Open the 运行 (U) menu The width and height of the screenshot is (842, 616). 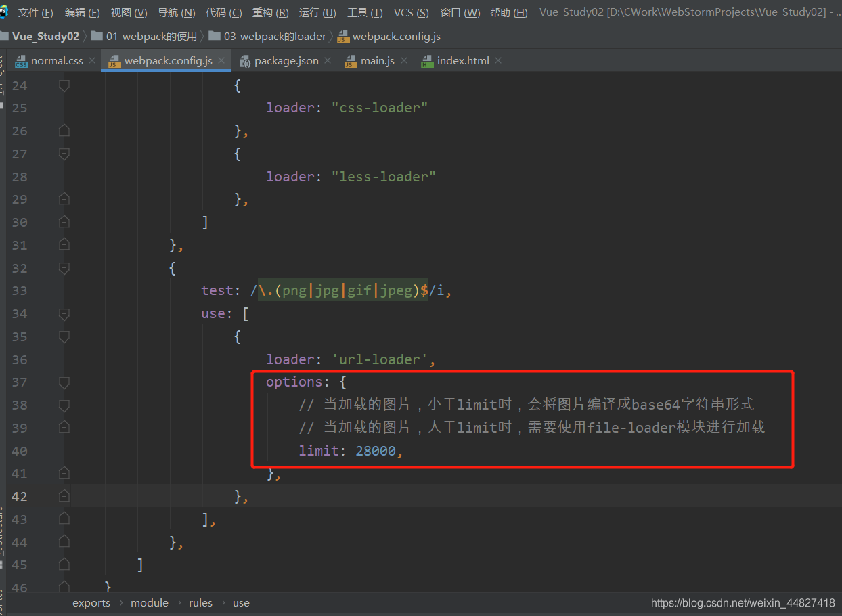tap(317, 13)
